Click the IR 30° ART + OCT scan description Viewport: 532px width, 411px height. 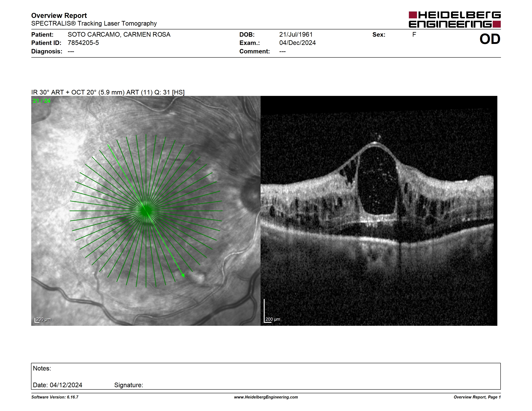coord(108,92)
